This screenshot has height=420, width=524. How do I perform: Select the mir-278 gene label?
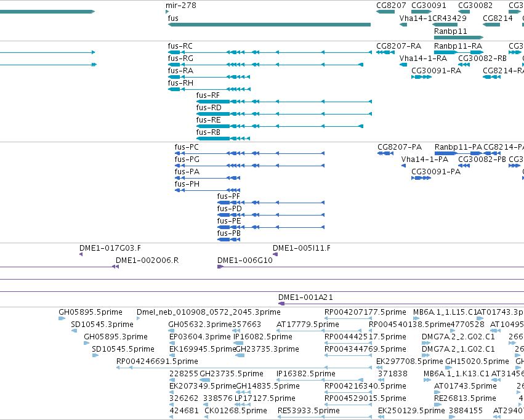181,6
